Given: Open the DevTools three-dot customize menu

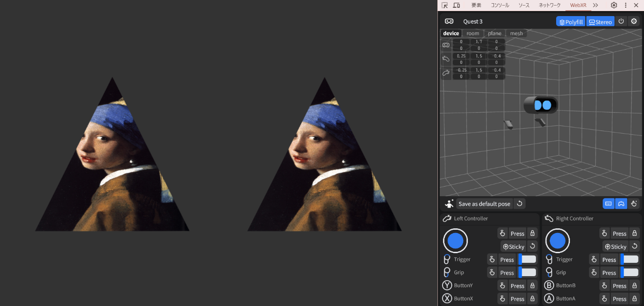Looking at the screenshot, I should (626, 5).
